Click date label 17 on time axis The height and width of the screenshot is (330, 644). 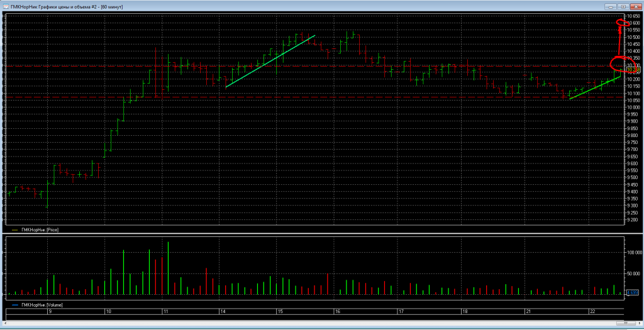pyautogui.click(x=401, y=312)
